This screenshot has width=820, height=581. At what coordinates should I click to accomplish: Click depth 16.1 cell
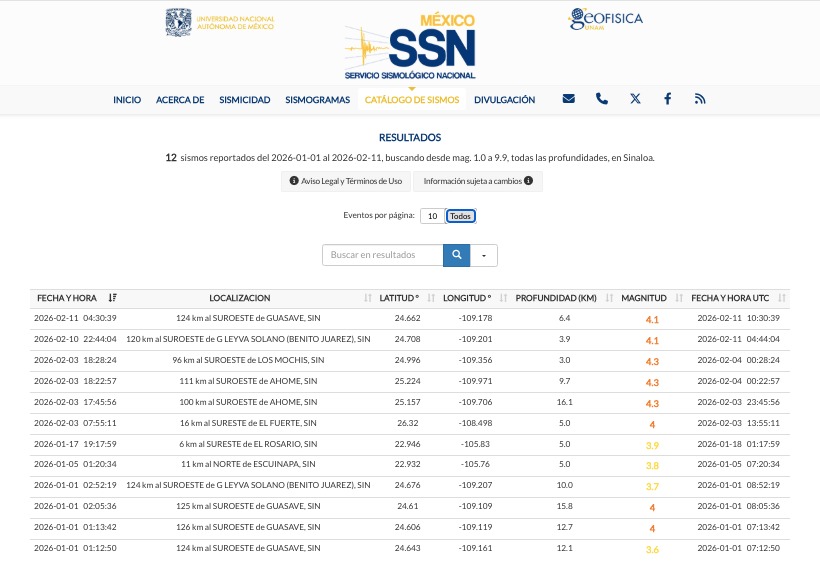pos(565,402)
